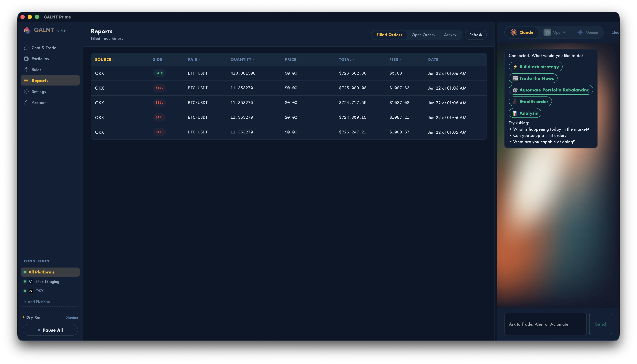The image size is (637, 364).
Task: Click the Claude starburst icon
Action: click(x=514, y=32)
